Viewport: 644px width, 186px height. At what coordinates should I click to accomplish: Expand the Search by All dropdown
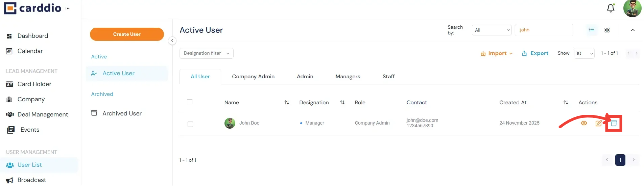click(492, 30)
